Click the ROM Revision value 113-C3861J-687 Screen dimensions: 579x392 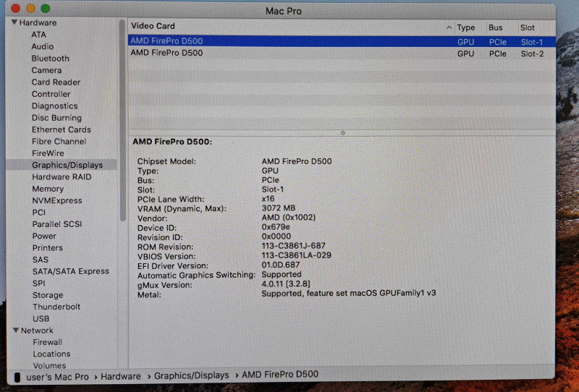coord(294,246)
